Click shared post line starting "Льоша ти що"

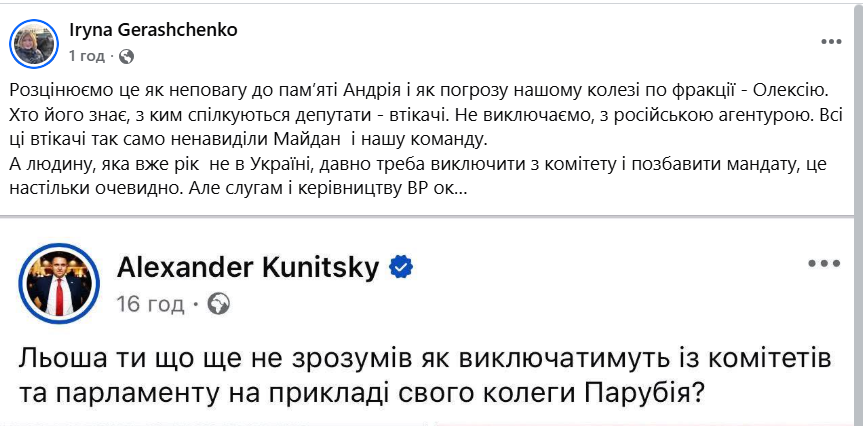tap(400, 359)
